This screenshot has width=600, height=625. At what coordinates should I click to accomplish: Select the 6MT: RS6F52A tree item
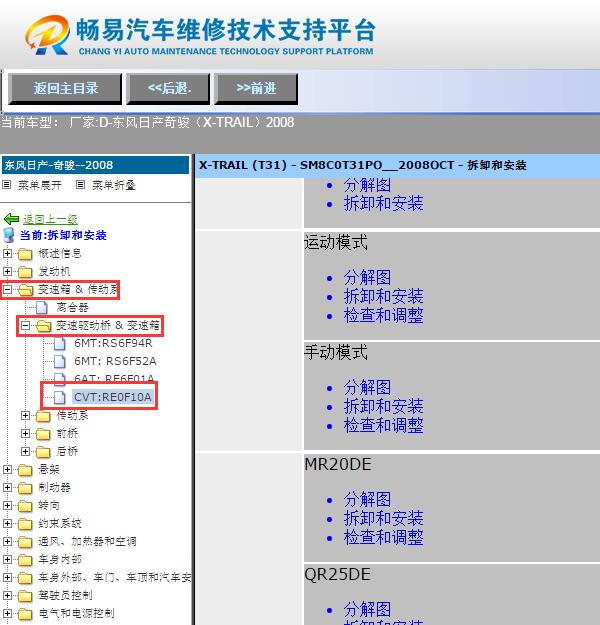115,361
